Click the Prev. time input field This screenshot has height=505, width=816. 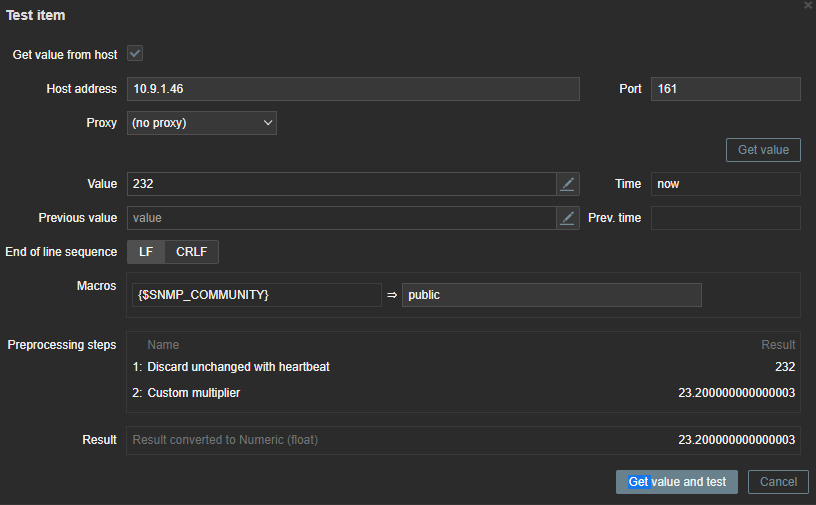725,218
